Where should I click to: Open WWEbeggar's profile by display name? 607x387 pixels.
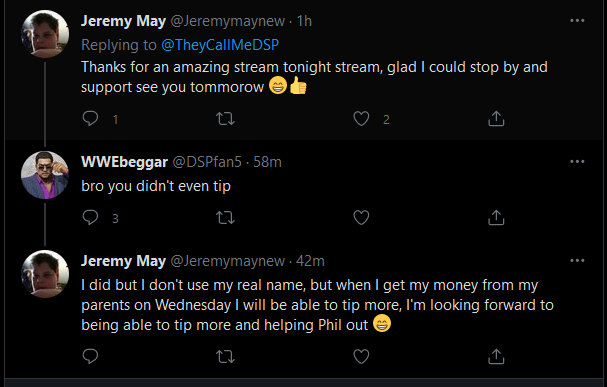[124, 162]
